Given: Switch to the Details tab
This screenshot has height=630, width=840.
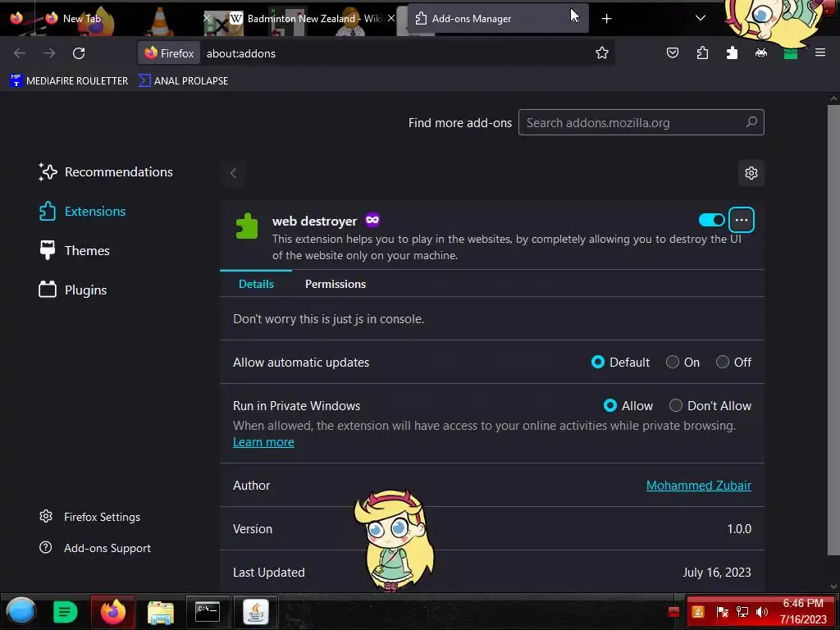Looking at the screenshot, I should click(x=256, y=284).
